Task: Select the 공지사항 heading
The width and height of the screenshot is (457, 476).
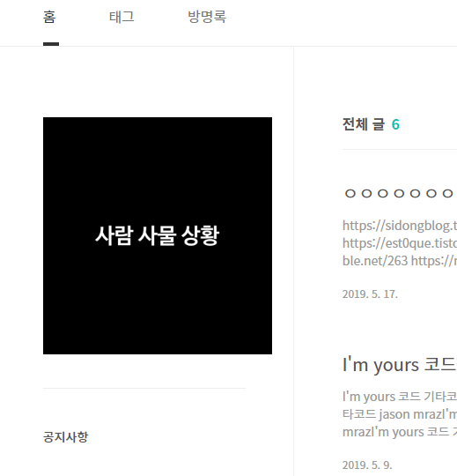Action: [x=65, y=437]
